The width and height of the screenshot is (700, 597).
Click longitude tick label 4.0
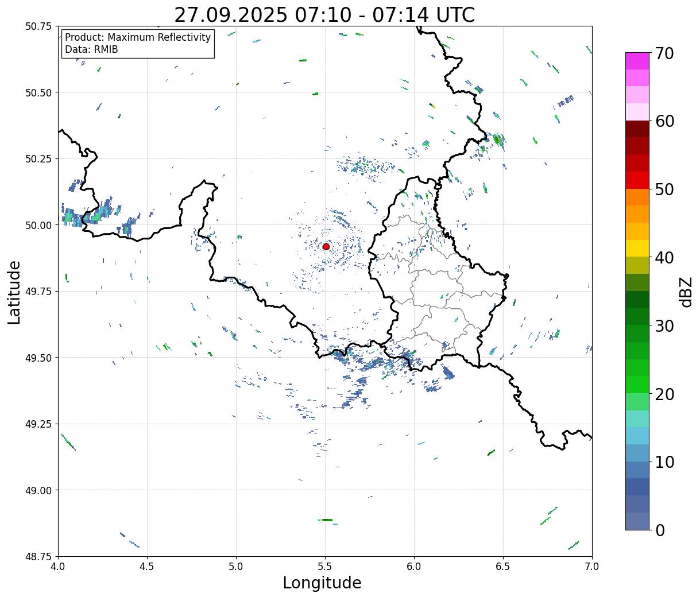58,566
